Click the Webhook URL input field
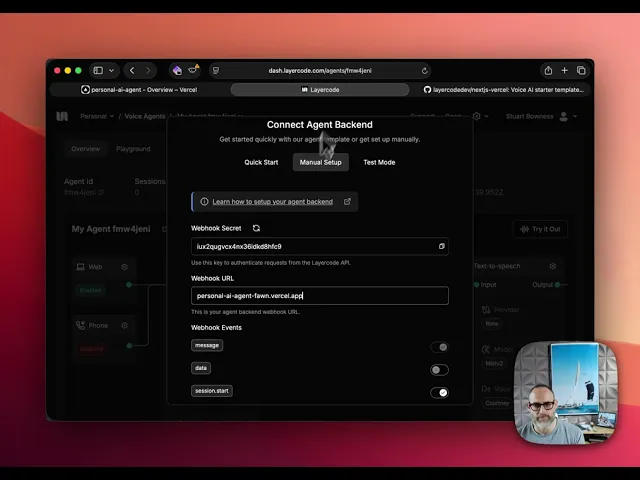 click(320, 296)
